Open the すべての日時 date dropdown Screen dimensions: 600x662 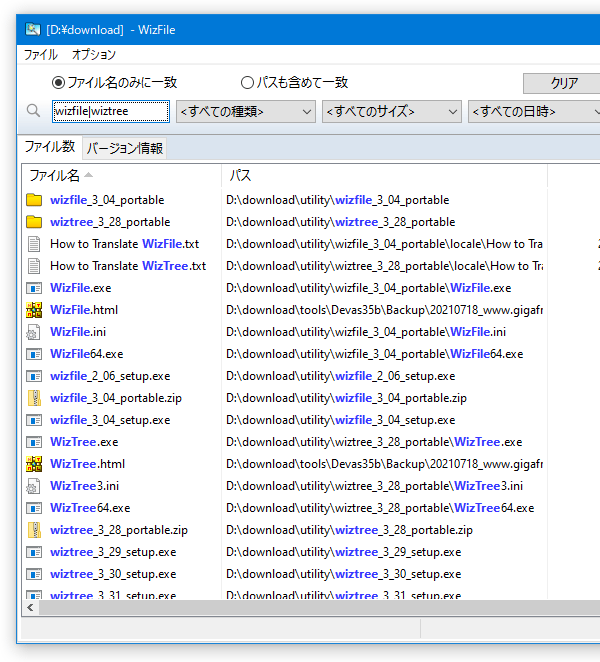coord(534,111)
